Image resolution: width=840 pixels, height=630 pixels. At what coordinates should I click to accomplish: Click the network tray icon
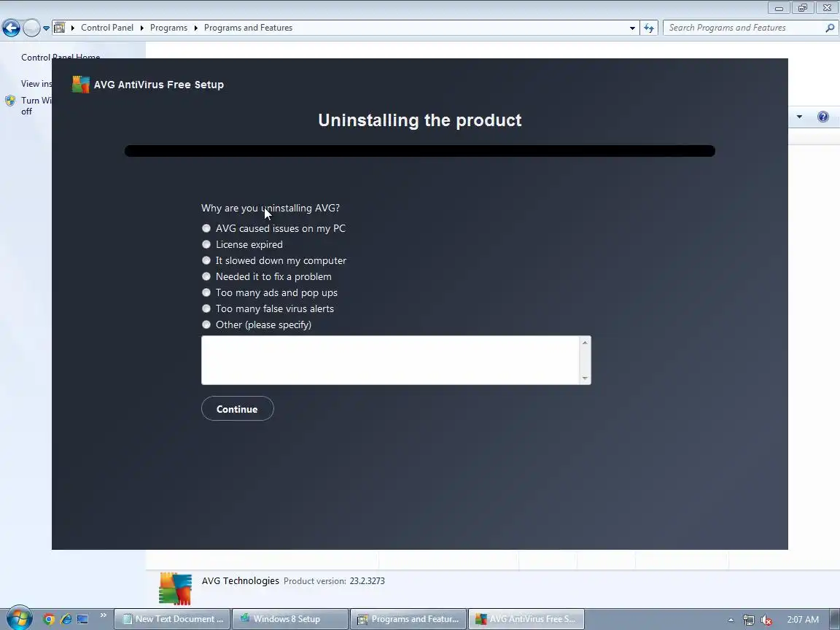748,620
